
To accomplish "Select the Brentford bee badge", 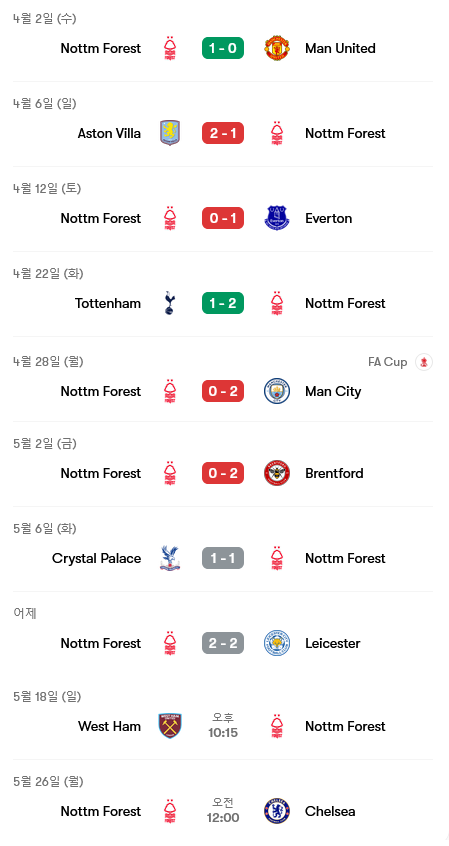I will (x=277, y=473).
